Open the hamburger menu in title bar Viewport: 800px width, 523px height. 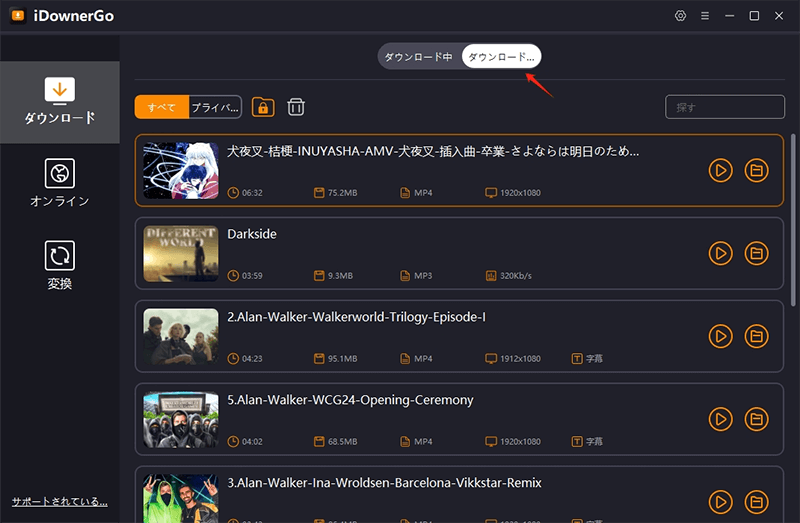[705, 16]
